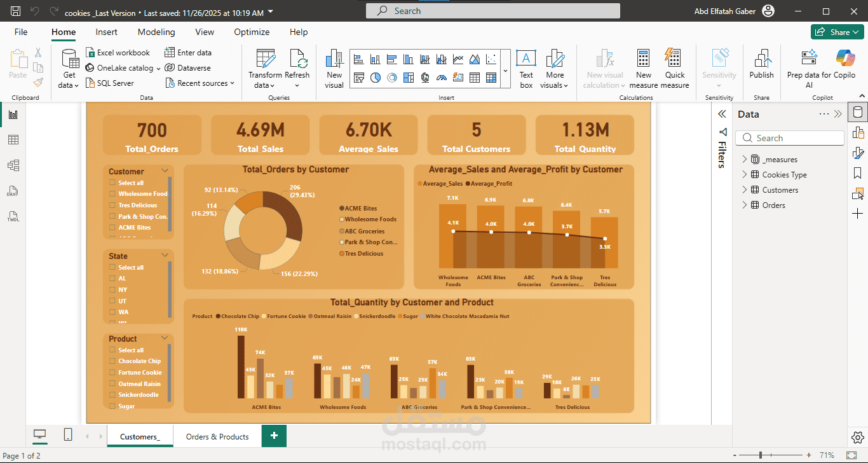The width and height of the screenshot is (868, 463).
Task: Insert a matrix visual
Action: (491, 78)
